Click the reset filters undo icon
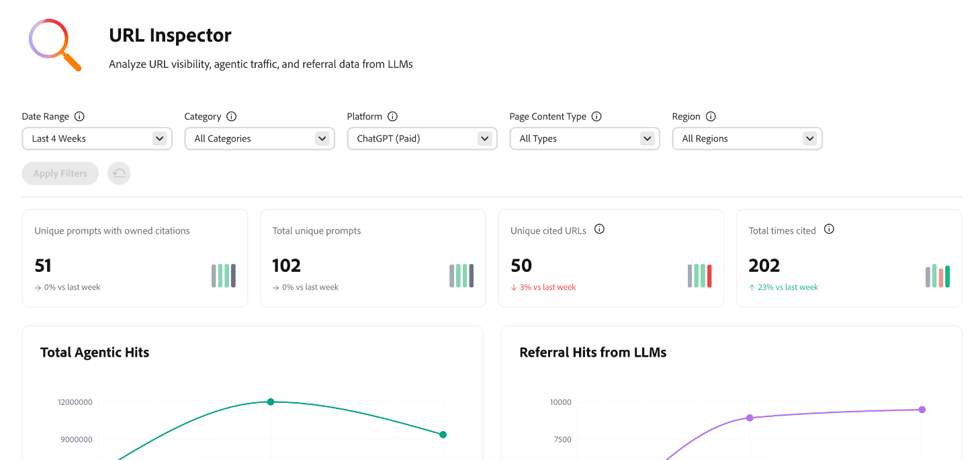Image resolution: width=980 pixels, height=460 pixels. pyautogui.click(x=119, y=173)
